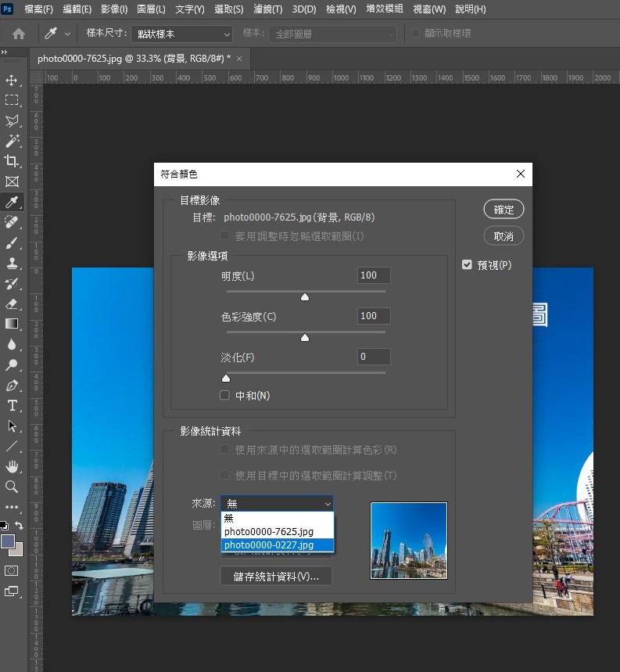Select the Zoom tool
Screen dimensions: 620x672
click(12, 487)
